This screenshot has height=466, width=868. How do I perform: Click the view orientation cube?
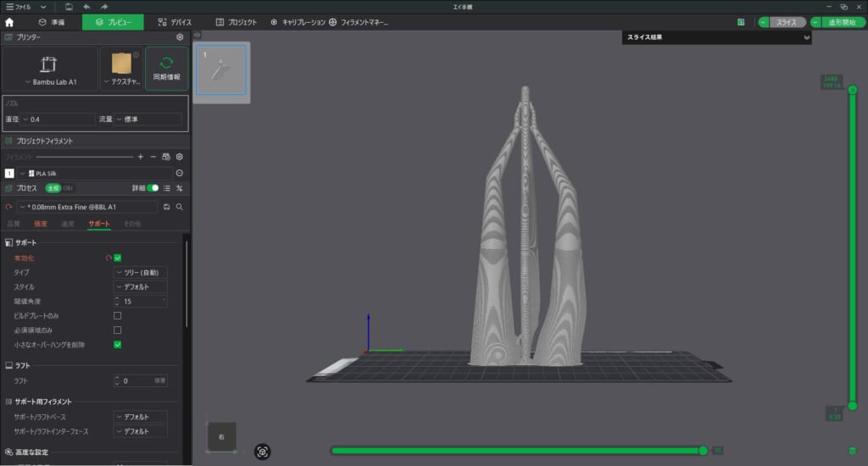(221, 436)
